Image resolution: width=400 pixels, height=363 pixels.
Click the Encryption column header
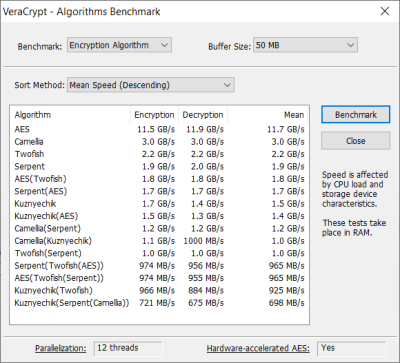[x=154, y=115]
